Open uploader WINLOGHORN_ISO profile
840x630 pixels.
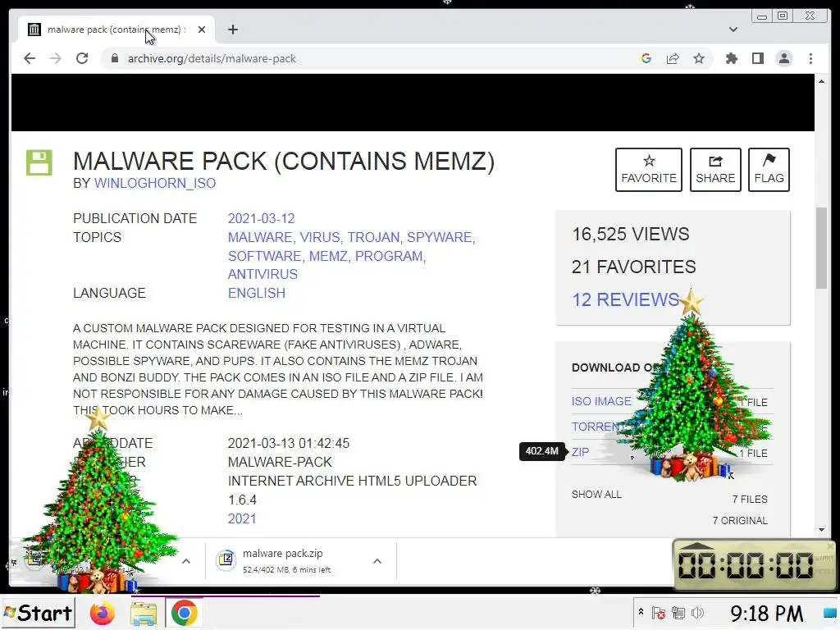(155, 183)
